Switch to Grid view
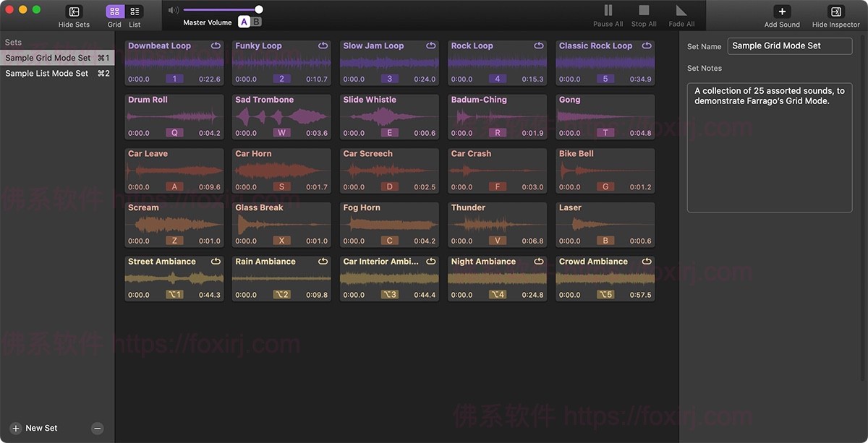The height and width of the screenshot is (443, 868). pos(114,12)
